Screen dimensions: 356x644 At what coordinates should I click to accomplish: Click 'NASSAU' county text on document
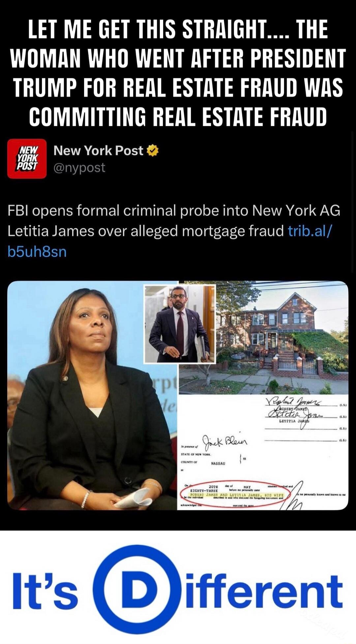pyautogui.click(x=218, y=463)
